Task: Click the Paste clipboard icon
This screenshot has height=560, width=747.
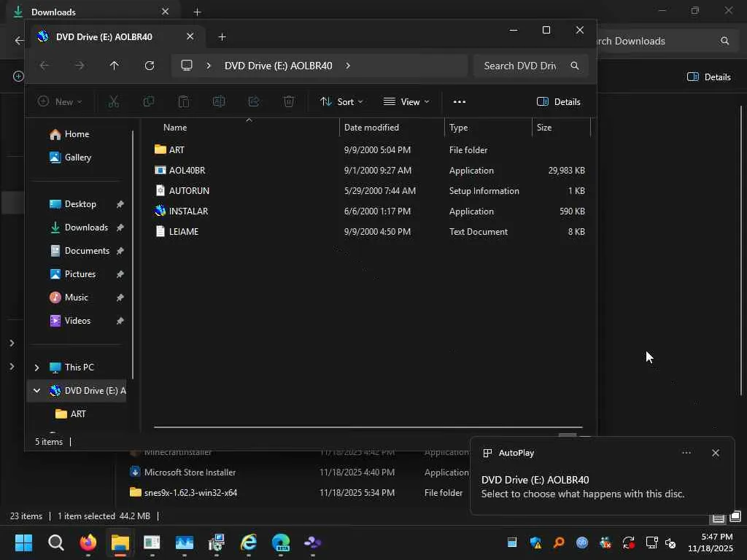Action: click(x=184, y=101)
